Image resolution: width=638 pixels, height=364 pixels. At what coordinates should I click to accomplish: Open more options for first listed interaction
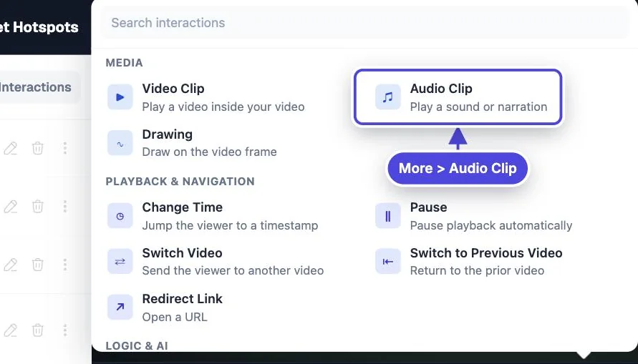click(x=65, y=148)
